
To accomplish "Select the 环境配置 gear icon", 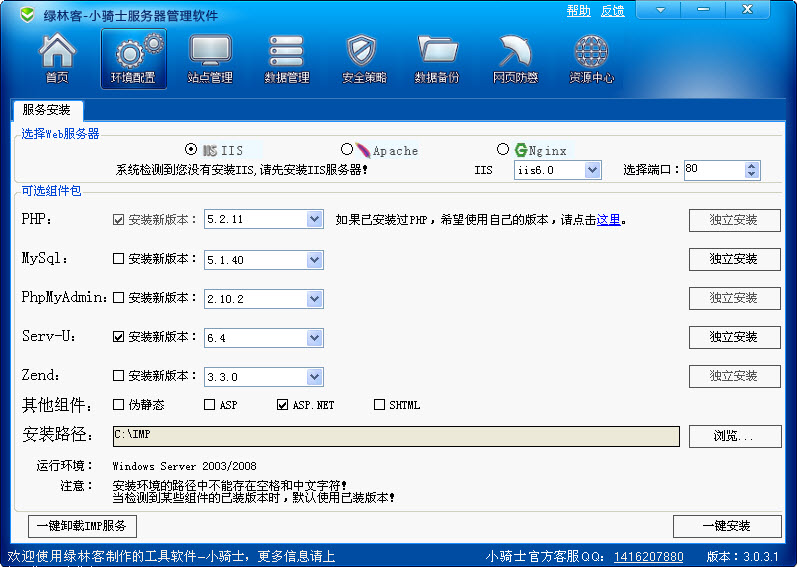I will pos(134,58).
